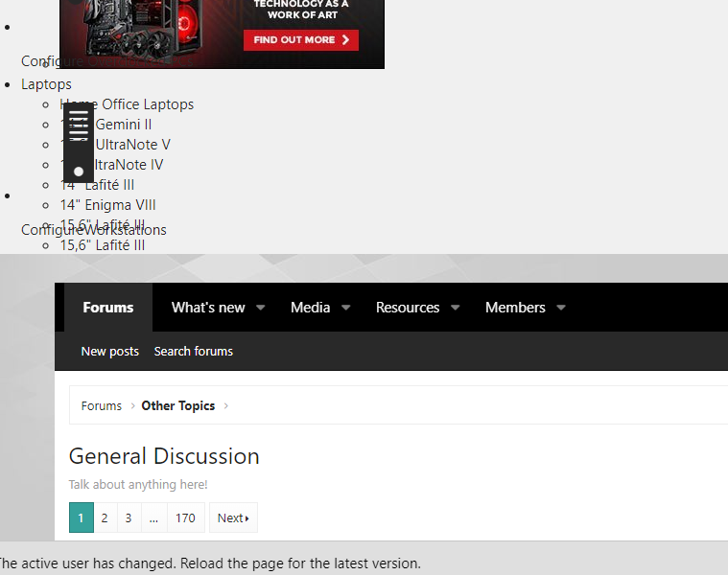Click the New posts link
This screenshot has width=728, height=575.
[110, 352]
